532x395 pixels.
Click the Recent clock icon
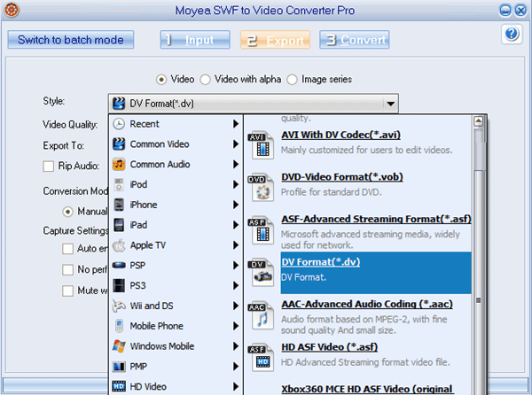click(x=119, y=124)
